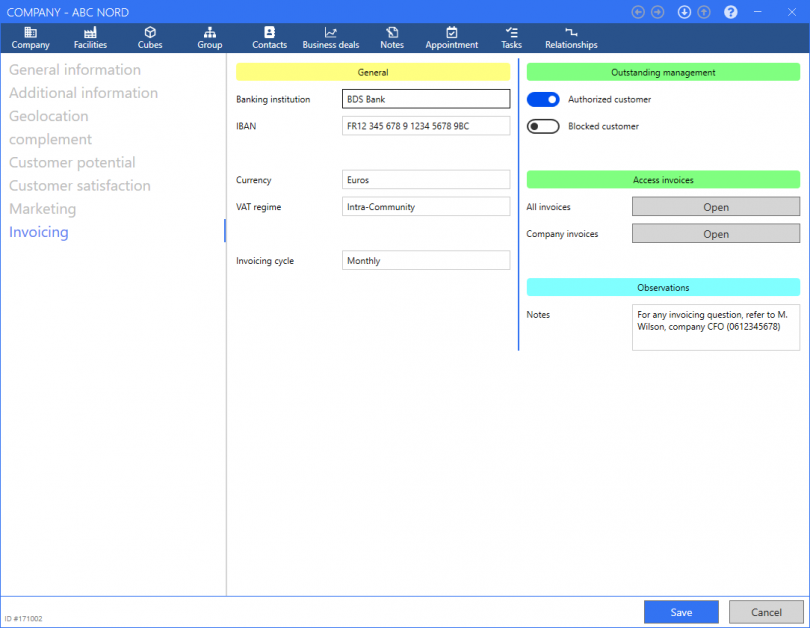Select Customer satisfaction section
Image resolution: width=810 pixels, height=628 pixels.
[80, 186]
